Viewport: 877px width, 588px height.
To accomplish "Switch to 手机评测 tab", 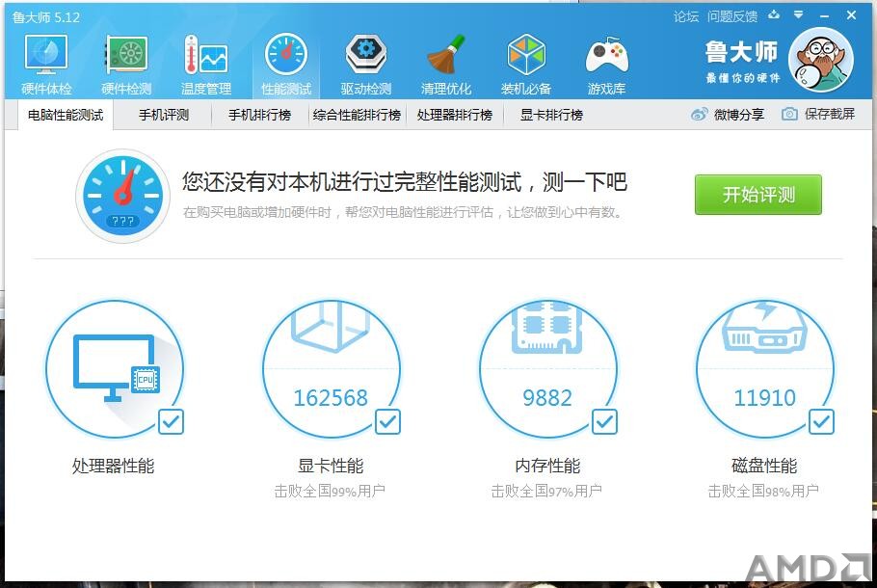I will click(163, 115).
